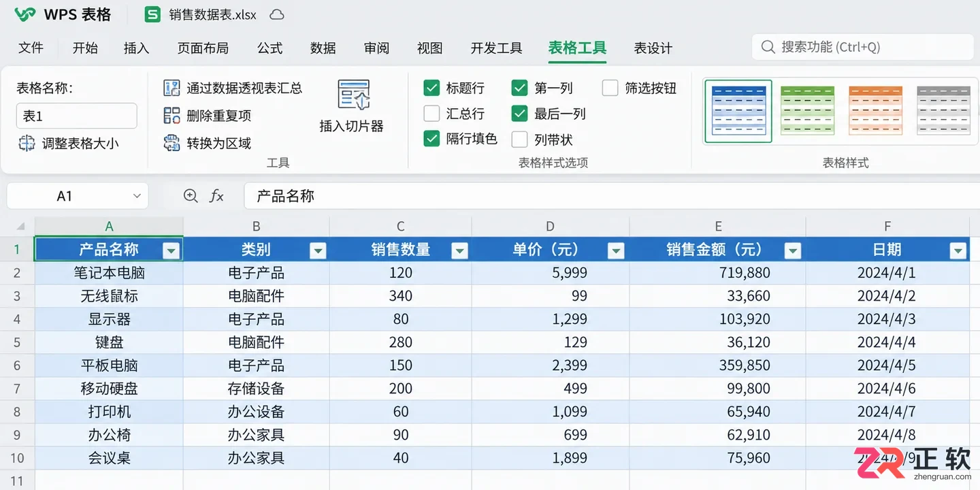Screen dimensions: 980x490
Task: Click the fx insert function icon
Action: click(x=216, y=196)
